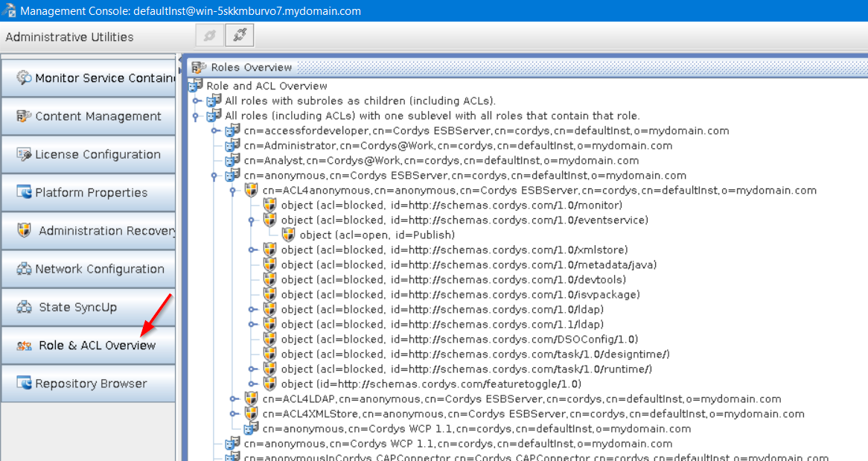Screen dimensions: 868x461
Task: Open the Repository Browser utility
Action: tap(89, 384)
